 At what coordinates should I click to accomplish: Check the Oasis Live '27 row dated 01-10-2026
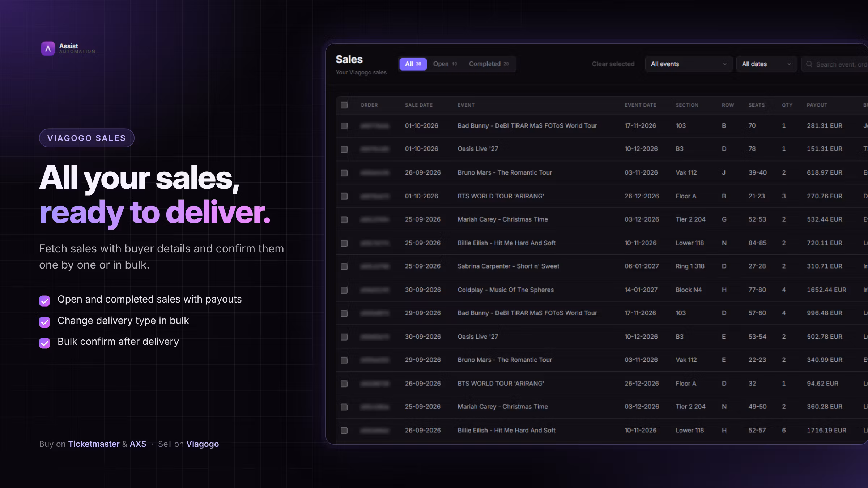click(x=344, y=149)
